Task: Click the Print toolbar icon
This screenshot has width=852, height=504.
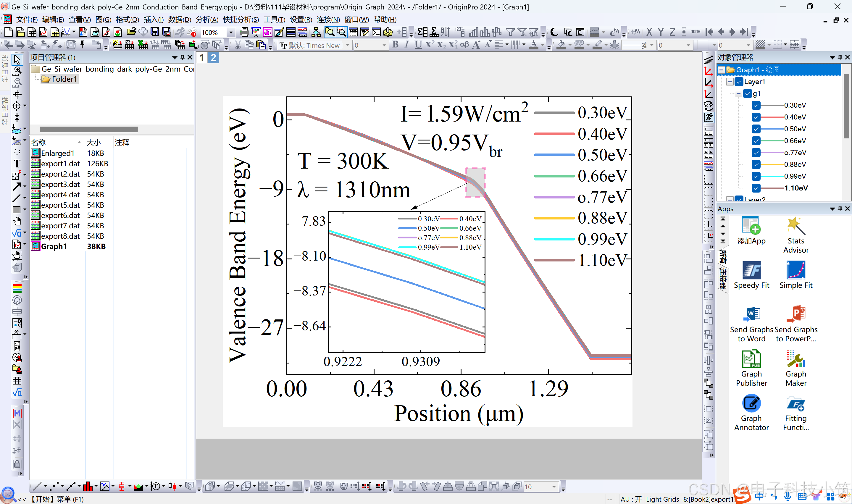Action: click(x=244, y=32)
